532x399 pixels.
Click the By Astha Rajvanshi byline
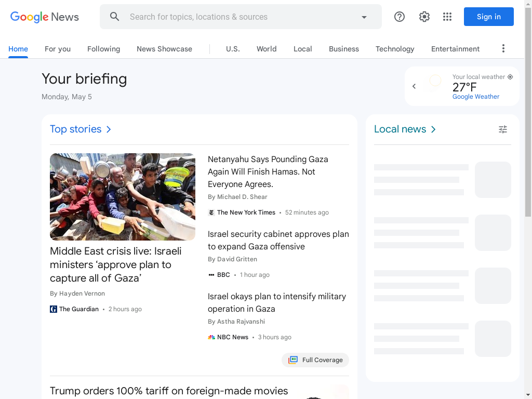tap(236, 322)
